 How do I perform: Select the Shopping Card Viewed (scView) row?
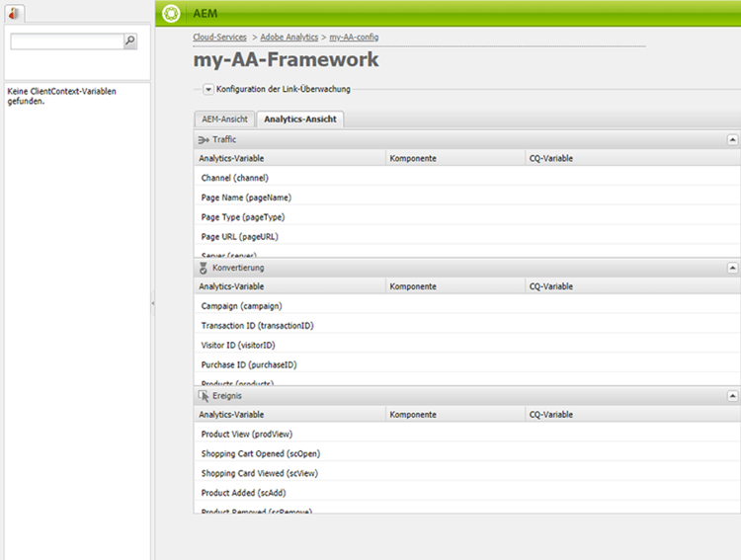[x=467, y=473]
